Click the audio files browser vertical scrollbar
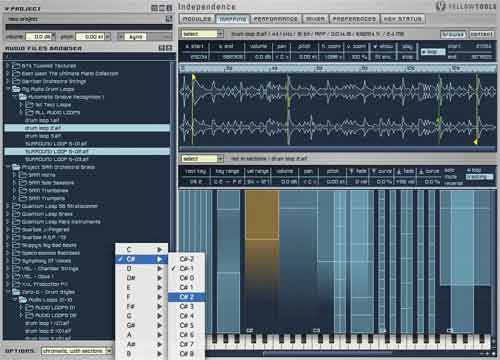The height and width of the screenshot is (360, 500). tap(173, 200)
